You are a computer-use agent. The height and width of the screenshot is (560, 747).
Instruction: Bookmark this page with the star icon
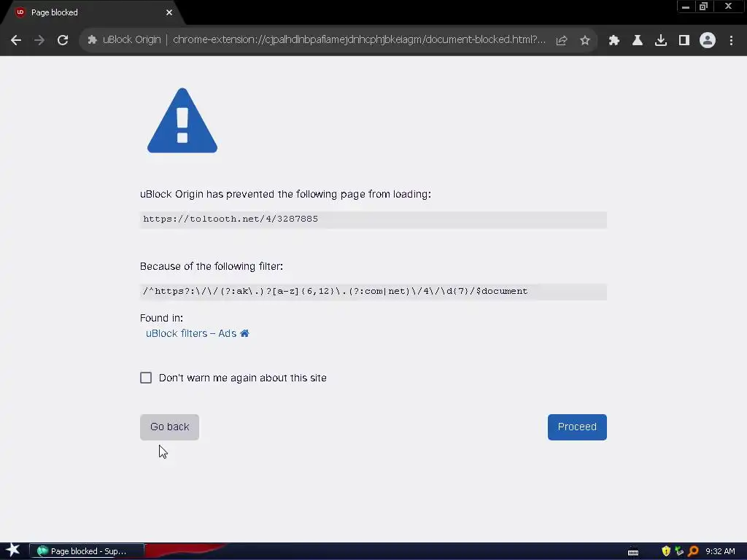coord(585,41)
